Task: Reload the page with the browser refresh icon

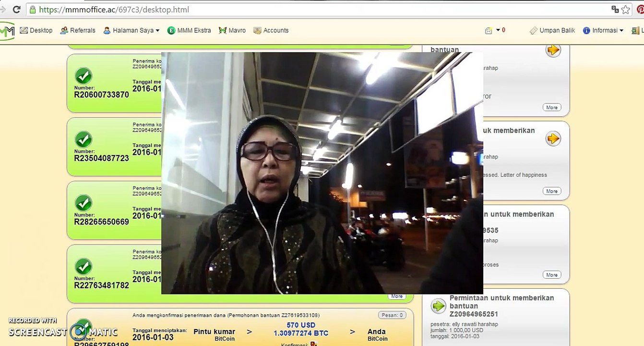Action: pos(16,10)
